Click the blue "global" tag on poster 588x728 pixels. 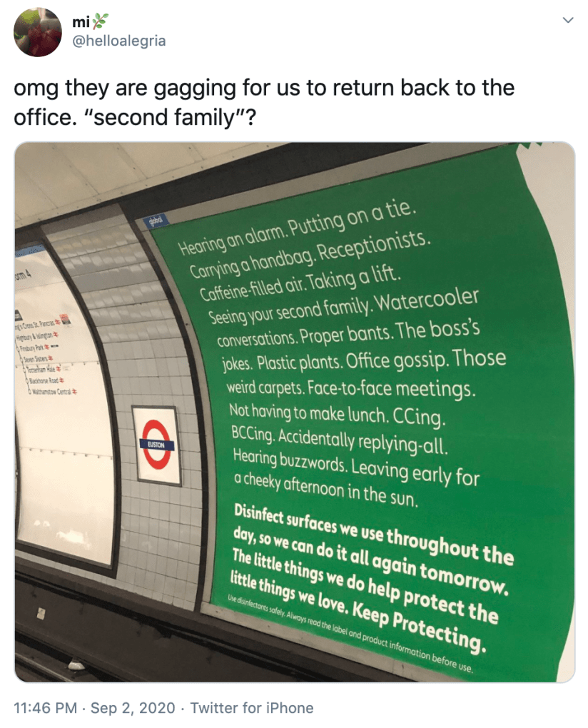pyautogui.click(x=155, y=222)
